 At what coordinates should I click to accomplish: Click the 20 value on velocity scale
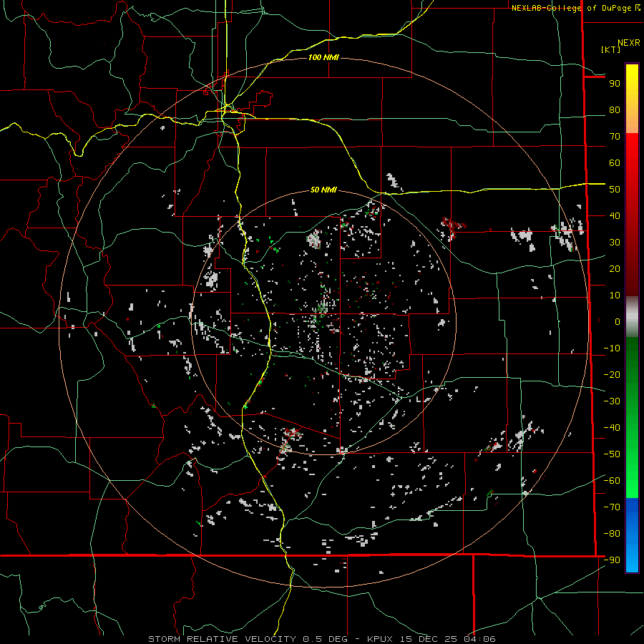click(615, 269)
